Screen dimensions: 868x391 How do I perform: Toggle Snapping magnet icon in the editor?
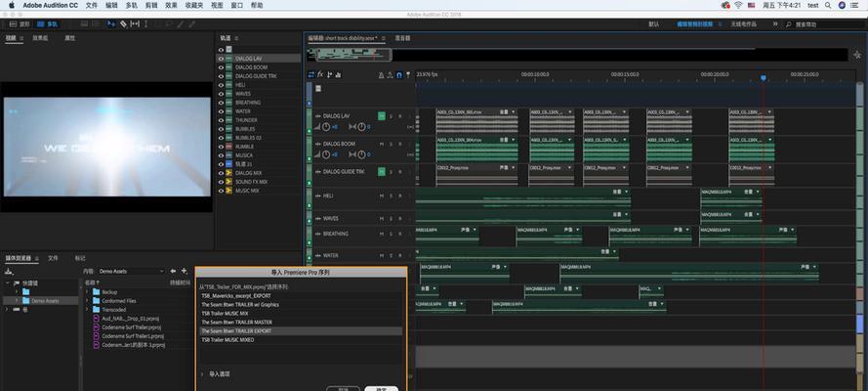(399, 74)
